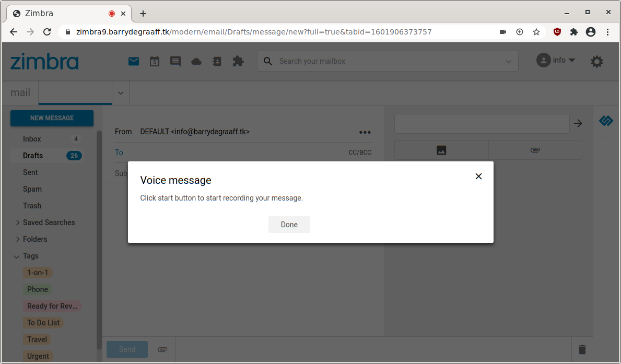The image size is (621, 364).
Task: Click the install app plus icon
Action: pos(520,32)
